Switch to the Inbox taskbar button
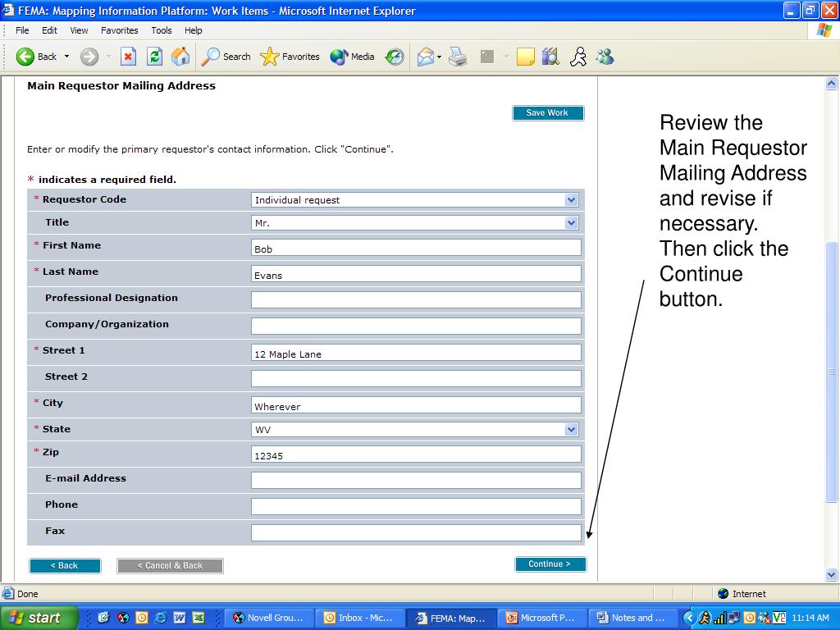Screen dimensions: 840x630 tap(359, 618)
